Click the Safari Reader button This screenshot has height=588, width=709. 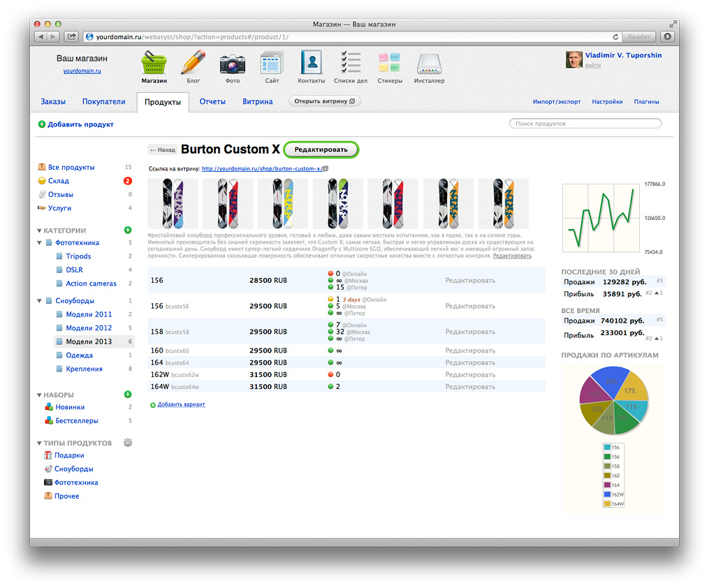638,36
